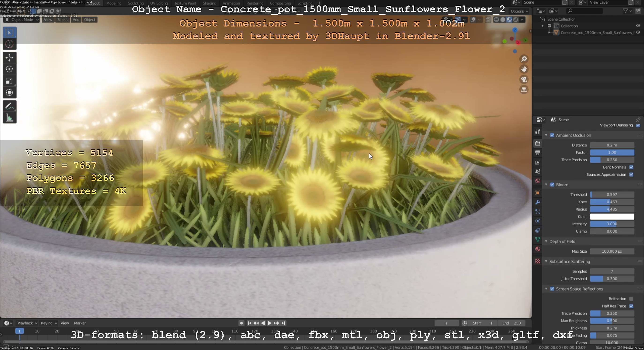Image resolution: width=644 pixels, height=350 pixels.
Task: Exclude Collection from view layer checkbox
Action: tap(550, 26)
